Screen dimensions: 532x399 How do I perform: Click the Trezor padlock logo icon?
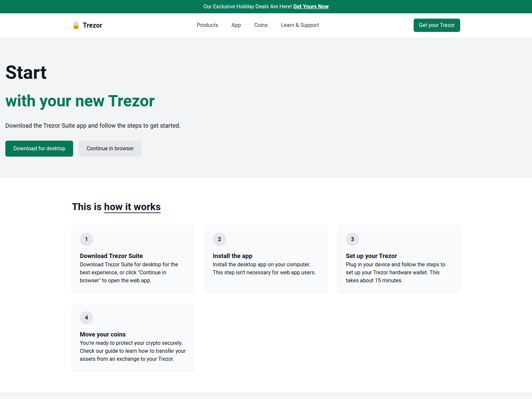(76, 25)
